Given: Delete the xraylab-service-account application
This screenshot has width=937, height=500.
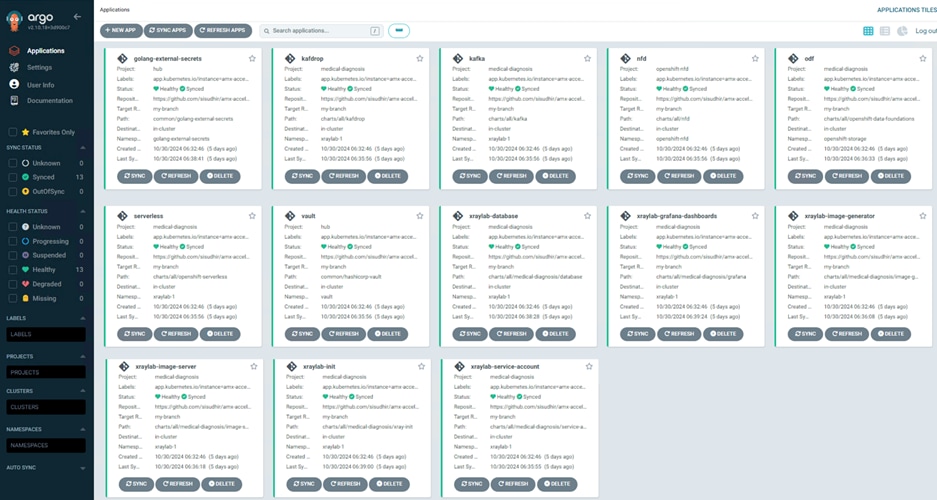Looking at the screenshot, I should [557, 484].
